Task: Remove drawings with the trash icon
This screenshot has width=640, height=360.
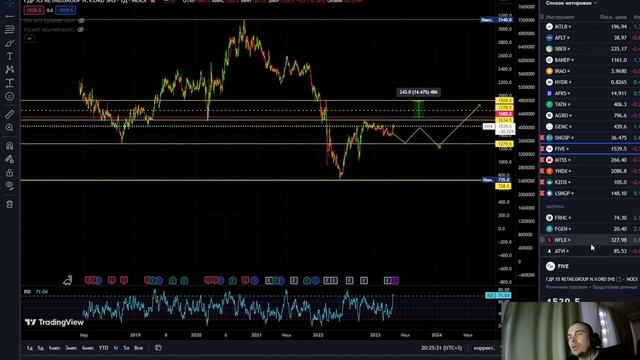Action: coord(9,204)
